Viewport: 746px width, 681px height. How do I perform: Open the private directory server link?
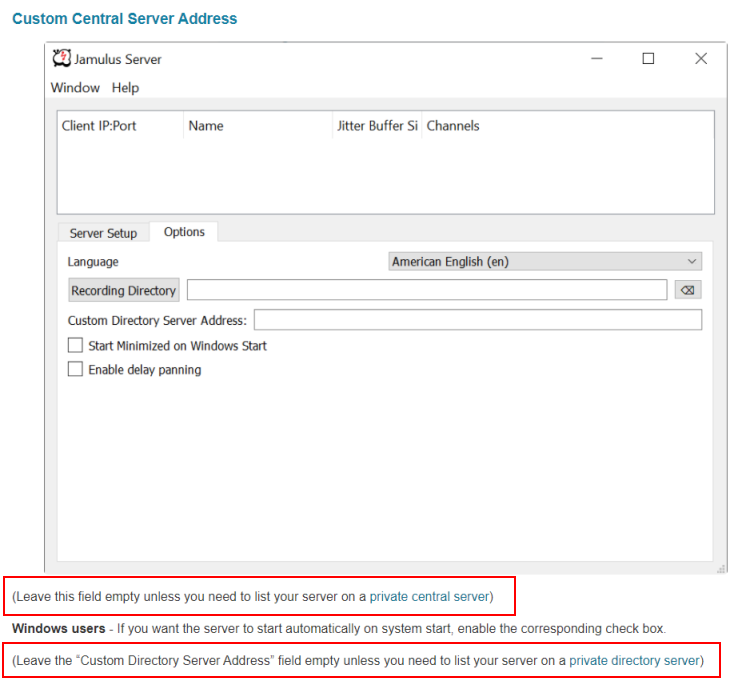tap(634, 661)
